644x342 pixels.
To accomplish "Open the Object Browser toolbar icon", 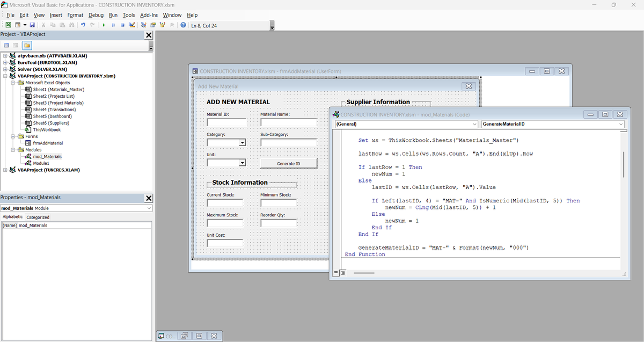I will point(162,25).
